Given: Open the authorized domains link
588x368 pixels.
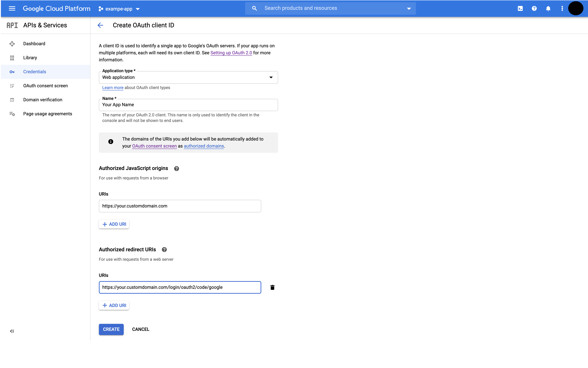Looking at the screenshot, I should (x=204, y=146).
